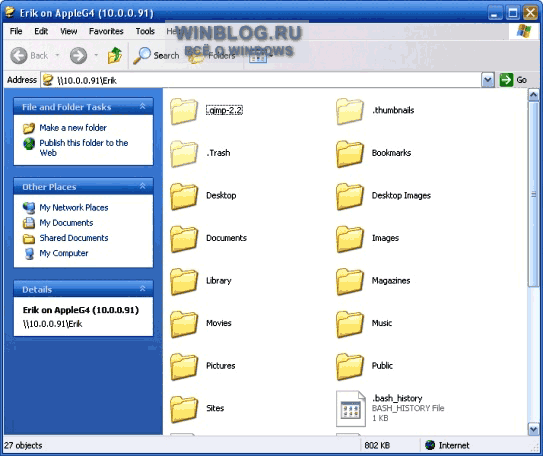Click the Publish to Web globe icon

click(x=29, y=143)
